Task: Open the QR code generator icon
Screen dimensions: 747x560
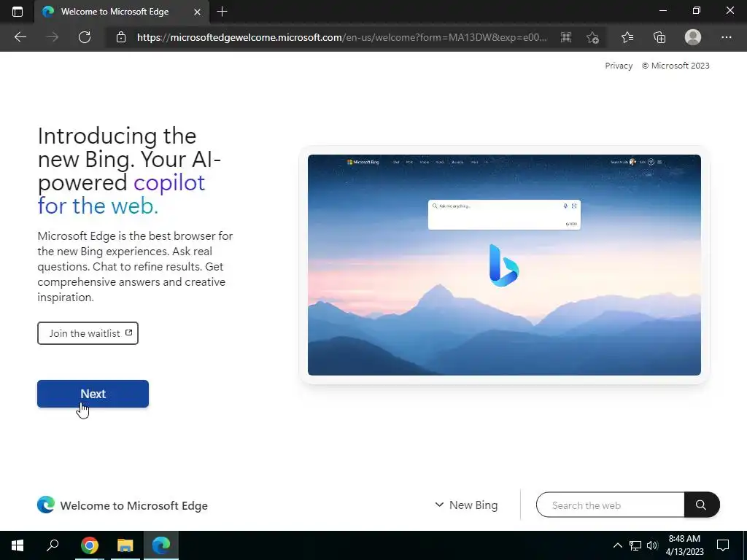Action: 566,37
